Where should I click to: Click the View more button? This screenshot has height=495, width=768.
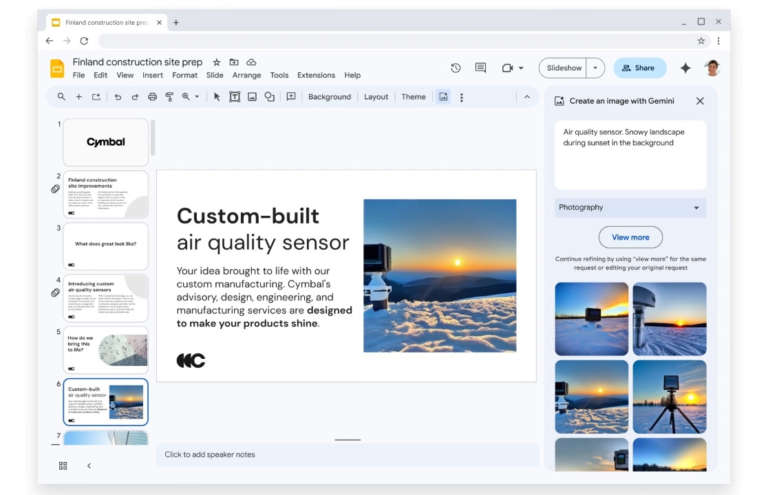tap(630, 237)
